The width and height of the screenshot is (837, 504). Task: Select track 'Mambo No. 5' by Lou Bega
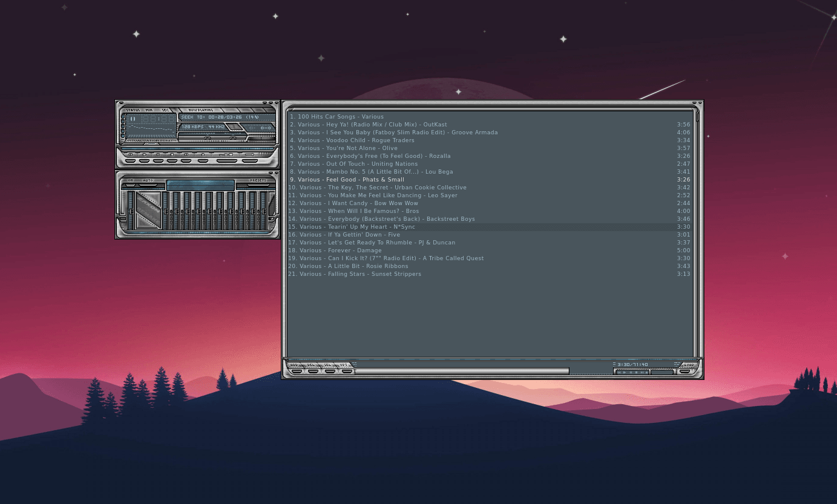pos(490,172)
